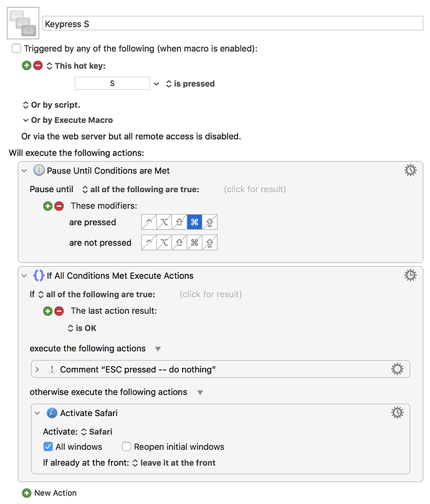Enable the Triggered by any checkbox
This screenshot has width=430, height=504.
tap(16, 48)
